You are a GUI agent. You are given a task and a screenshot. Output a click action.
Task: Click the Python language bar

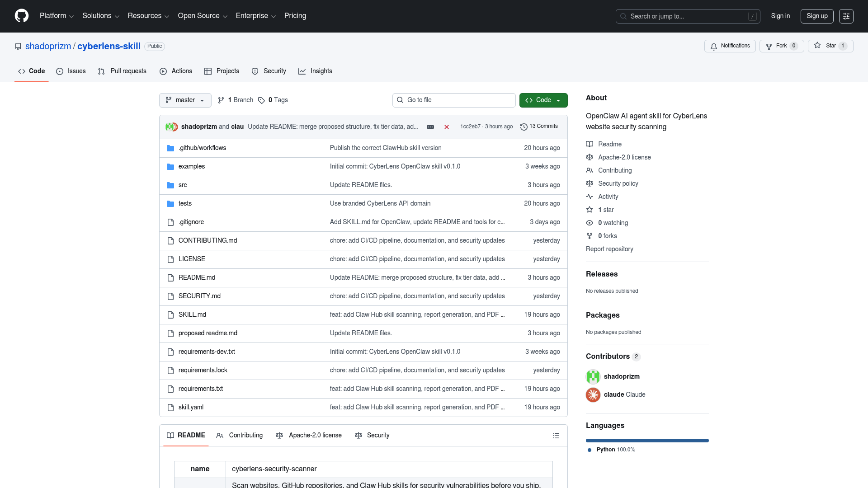point(647,441)
